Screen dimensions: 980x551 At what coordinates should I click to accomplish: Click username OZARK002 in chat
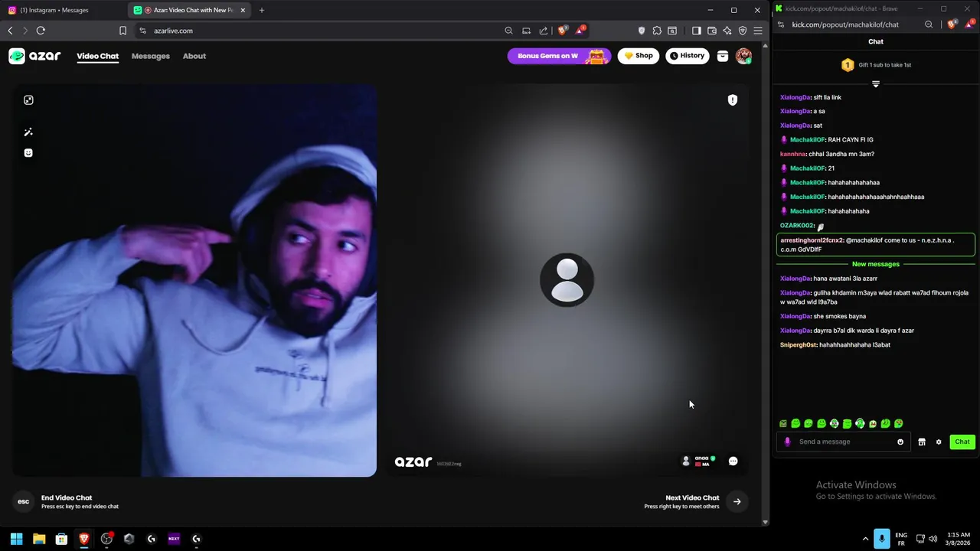pos(797,226)
